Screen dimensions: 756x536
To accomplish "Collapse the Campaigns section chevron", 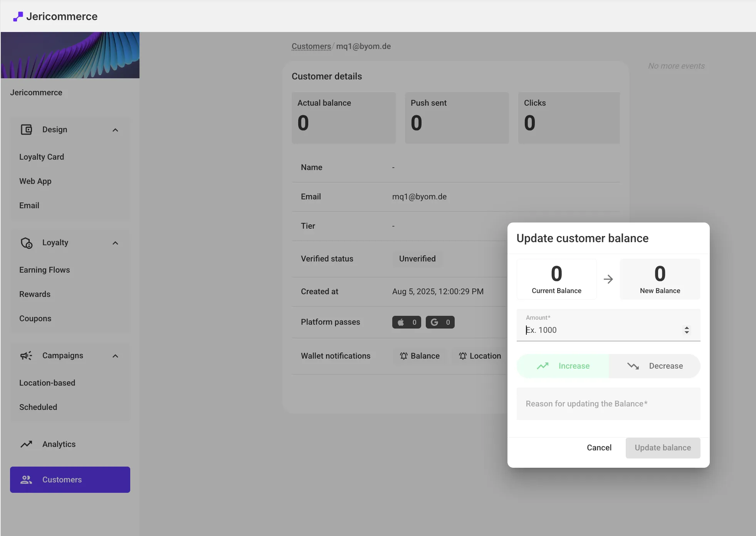I will pyautogui.click(x=115, y=356).
